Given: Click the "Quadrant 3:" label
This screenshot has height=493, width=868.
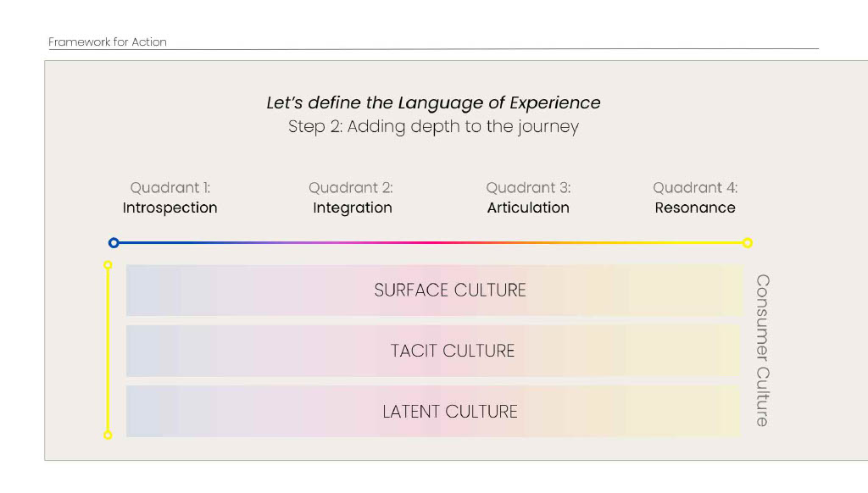Looking at the screenshot, I should (528, 187).
